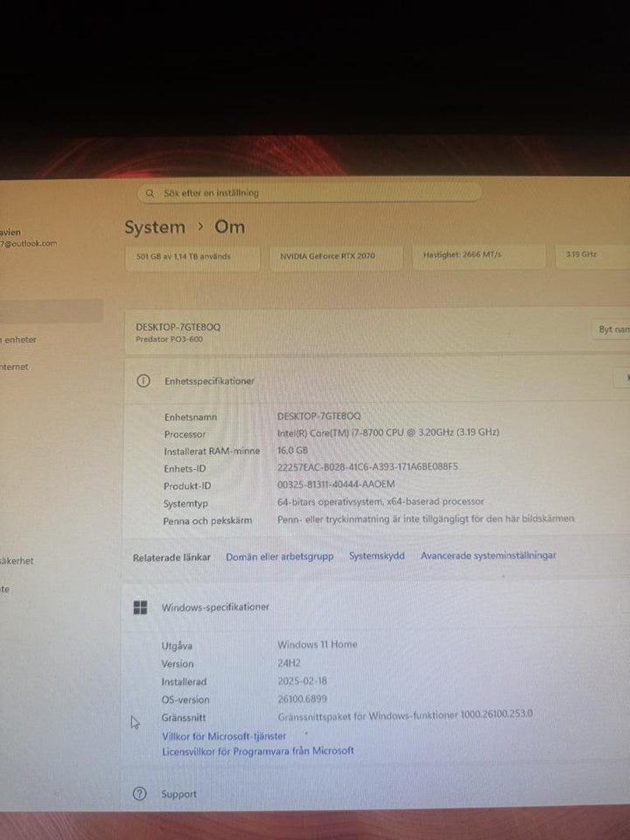
Task: Select the Gränssnitt package value text
Action: point(405,715)
